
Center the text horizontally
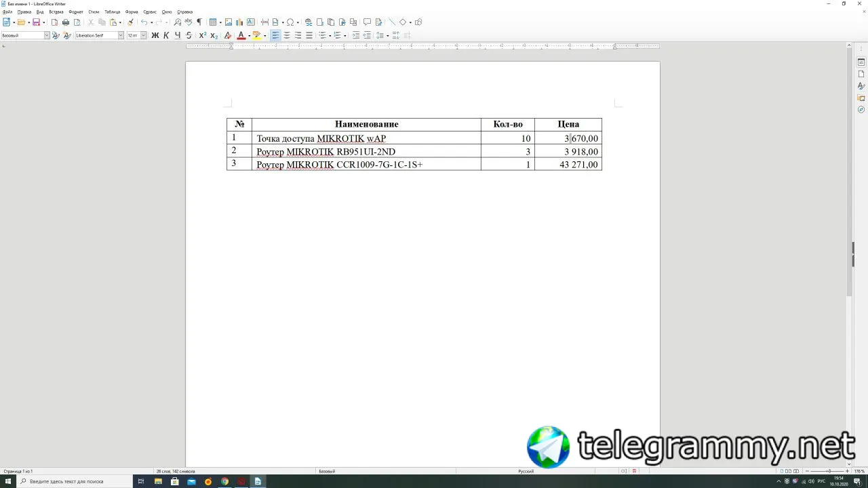(x=287, y=35)
